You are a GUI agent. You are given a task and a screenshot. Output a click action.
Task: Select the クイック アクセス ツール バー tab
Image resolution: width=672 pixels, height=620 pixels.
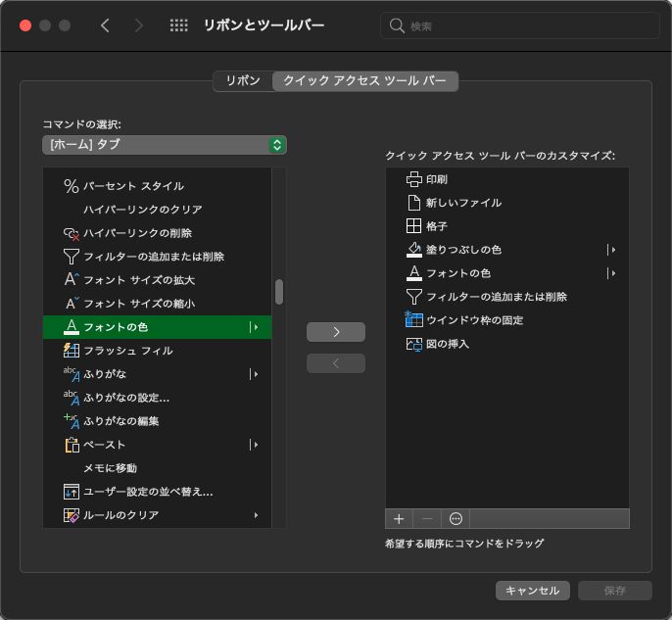(364, 81)
